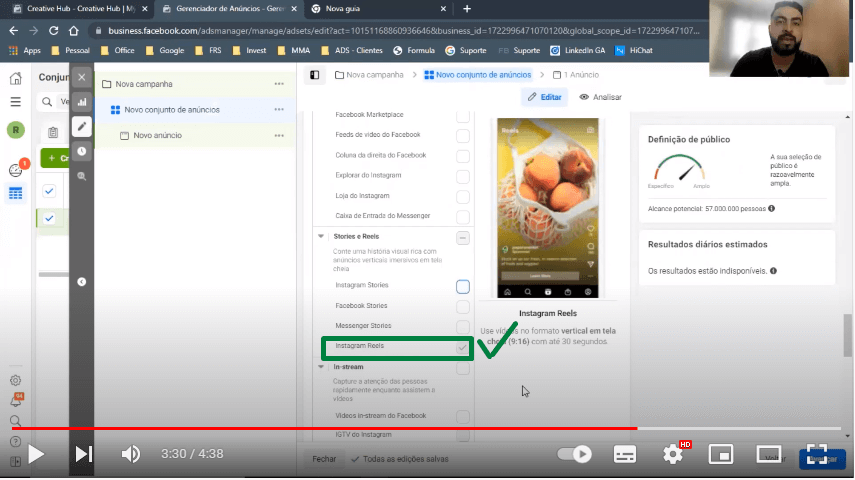This screenshot has width=855, height=480.
Task: Open Ads Manager table grid icon
Action: pyautogui.click(x=15, y=193)
